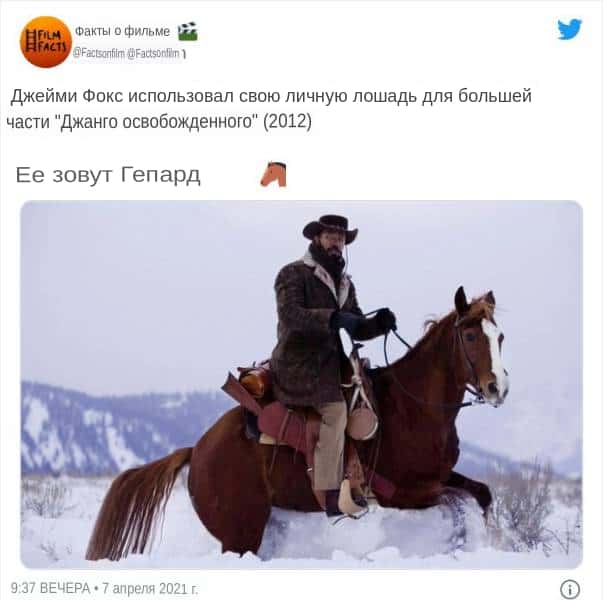
Task: Click the Джейми Фокс tweet text line
Action: click(x=271, y=96)
